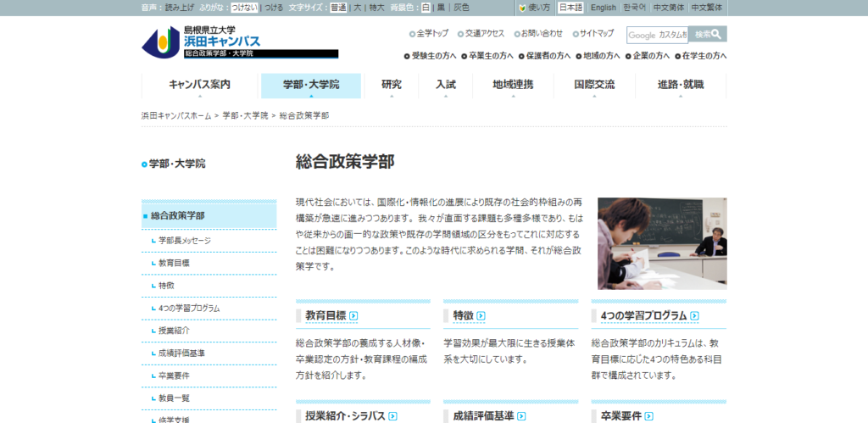Screen dimensions: 868x423
Task: Click arrow icon next to 授業紹介・シラバス heading
Action: click(x=392, y=416)
